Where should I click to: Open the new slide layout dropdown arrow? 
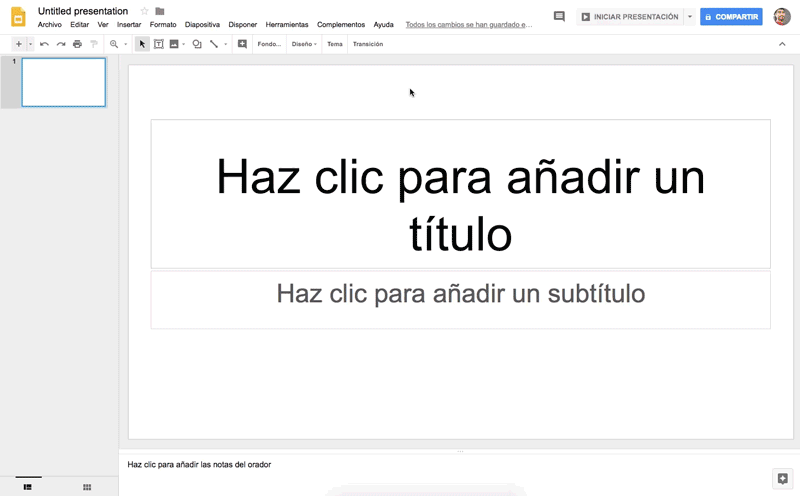tap(30, 44)
